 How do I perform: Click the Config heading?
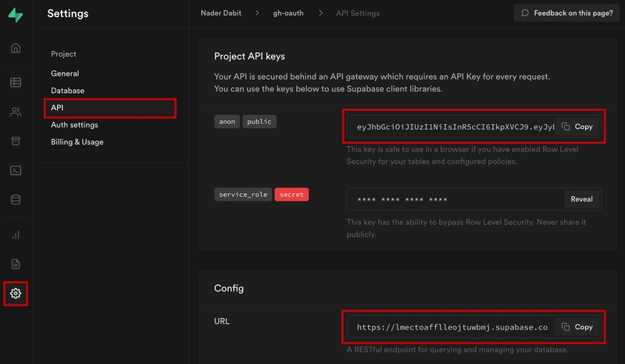(229, 288)
